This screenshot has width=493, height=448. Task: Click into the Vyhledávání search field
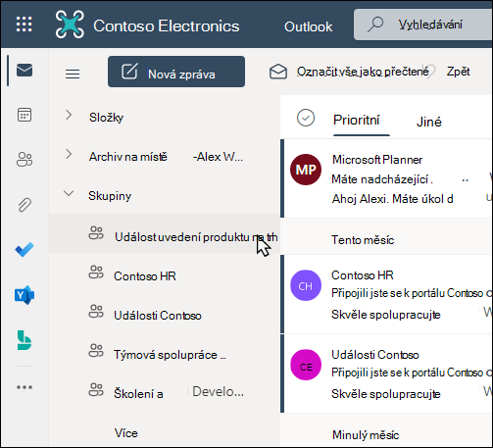[423, 25]
